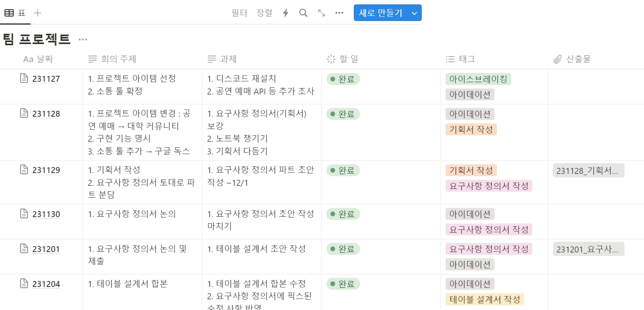The image size is (644, 310).
Task: Click the 과제 column header
Action: point(222,59)
